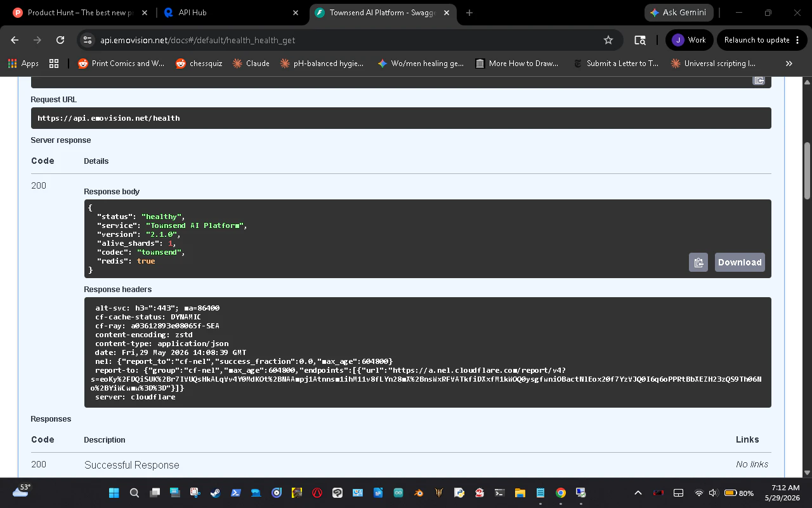Open the Claude bookmark
This screenshot has width=812, height=508.
(x=251, y=63)
